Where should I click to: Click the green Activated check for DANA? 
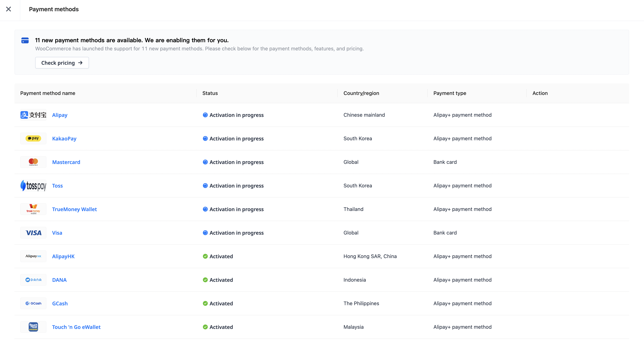(x=205, y=280)
